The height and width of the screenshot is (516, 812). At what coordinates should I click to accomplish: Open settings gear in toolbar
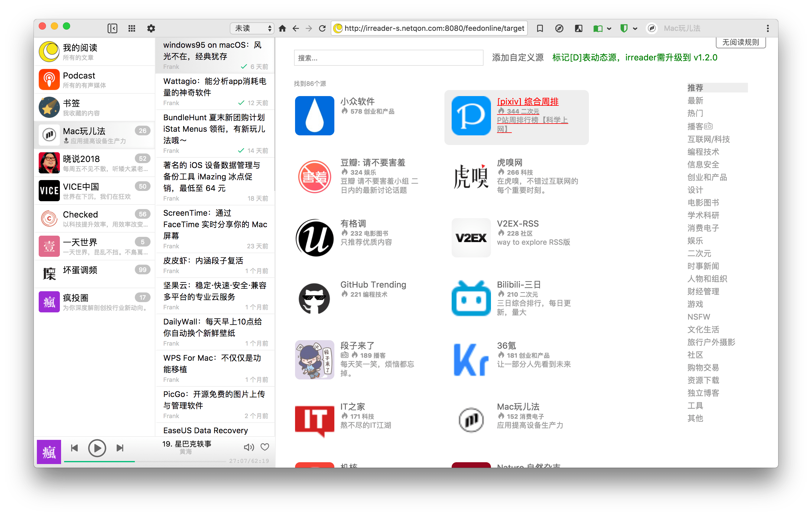[151, 28]
